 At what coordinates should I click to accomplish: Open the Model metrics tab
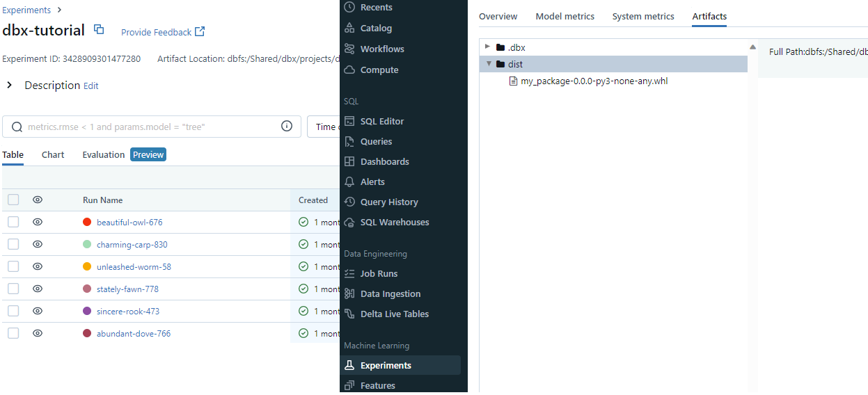[565, 16]
